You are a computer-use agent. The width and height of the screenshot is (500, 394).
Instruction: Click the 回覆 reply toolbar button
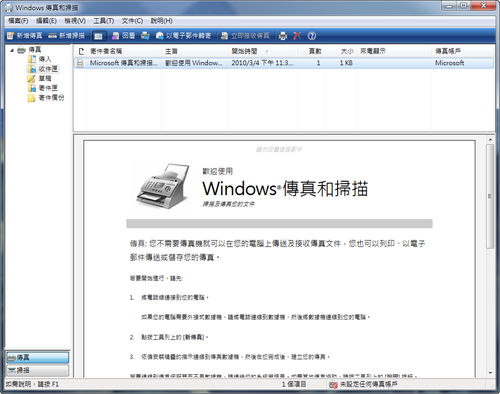[x=123, y=36]
